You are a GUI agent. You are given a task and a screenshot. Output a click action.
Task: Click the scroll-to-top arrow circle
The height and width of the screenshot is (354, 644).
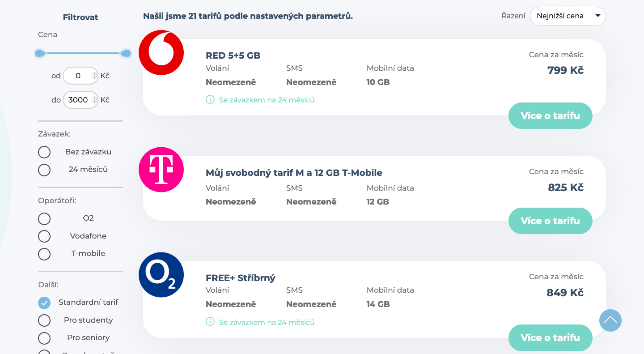click(x=610, y=320)
